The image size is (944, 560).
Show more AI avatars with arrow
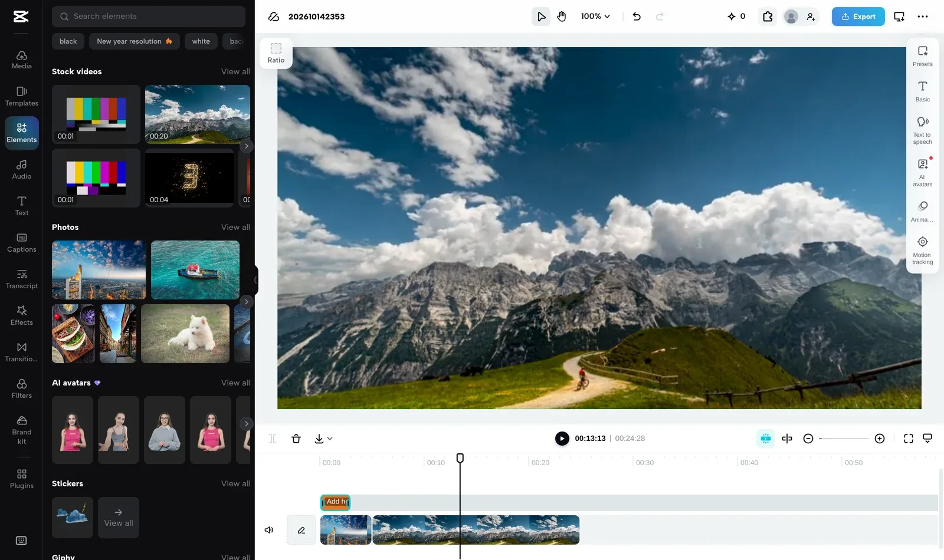(247, 424)
